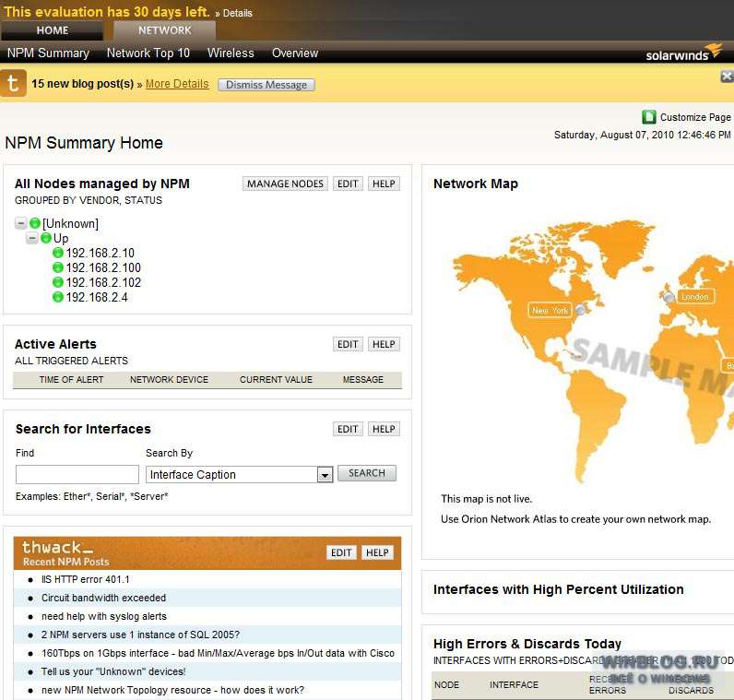Click Dismiss Message button

click(266, 85)
